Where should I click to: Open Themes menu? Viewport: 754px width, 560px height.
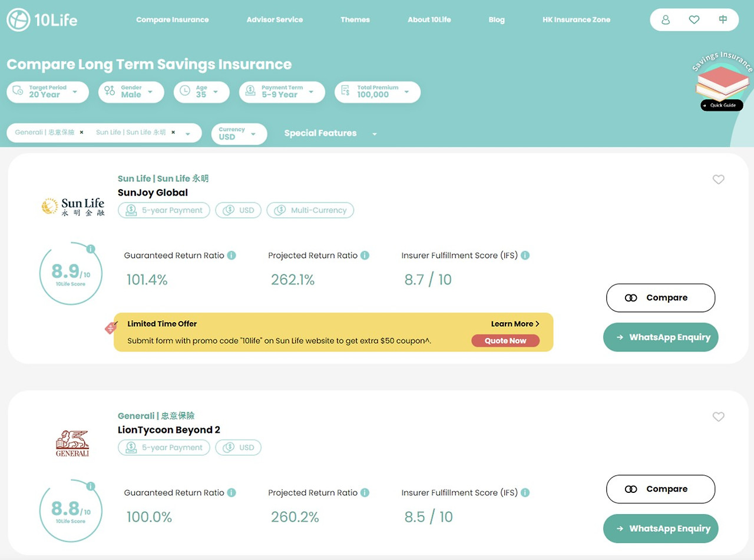[x=355, y=19]
